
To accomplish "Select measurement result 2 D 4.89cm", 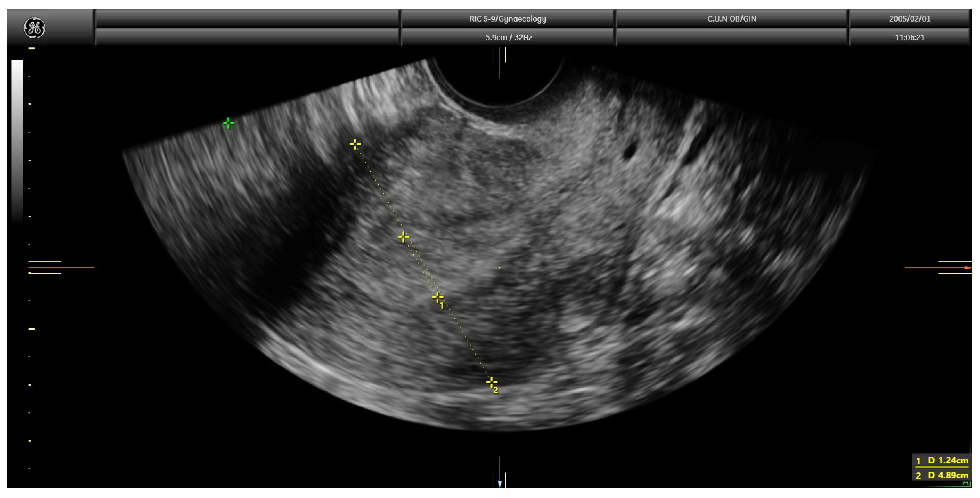I will [x=942, y=475].
